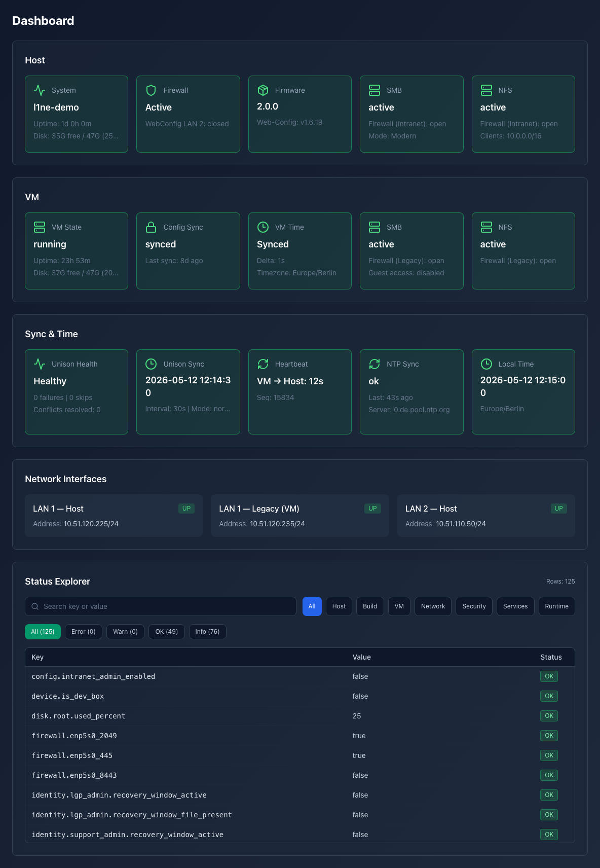Viewport: 600px width, 868px height.
Task: Click the Firewall shield icon
Action: [x=151, y=90]
